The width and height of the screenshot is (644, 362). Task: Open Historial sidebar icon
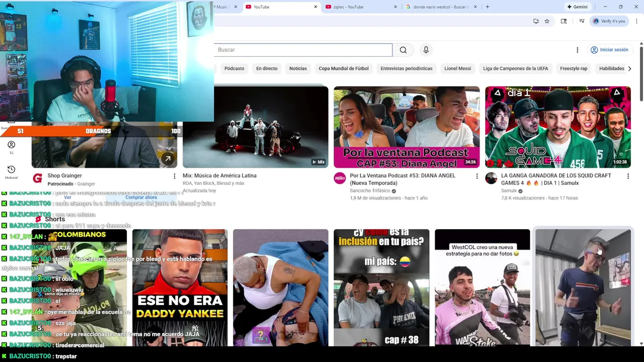pyautogui.click(x=11, y=172)
